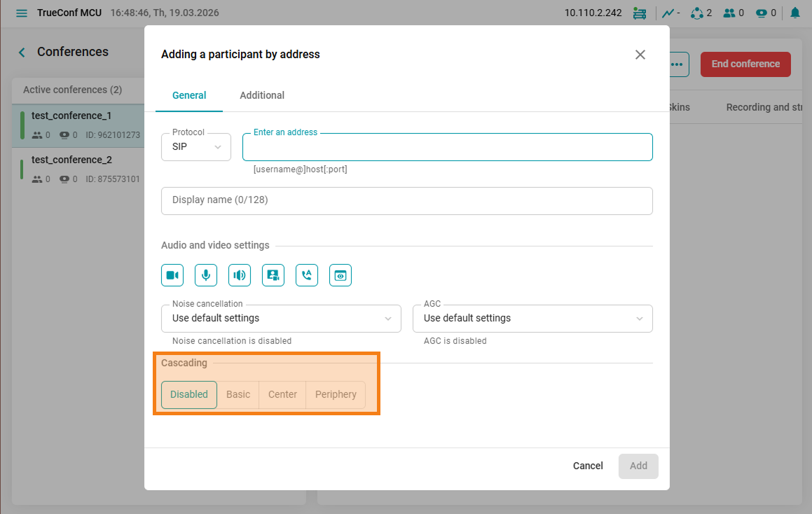Select Center cascading mode

[282, 394]
